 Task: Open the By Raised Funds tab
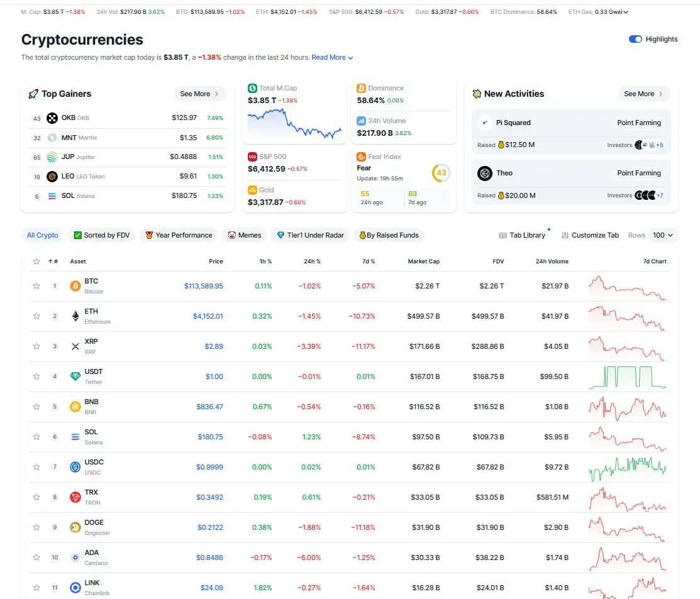point(389,235)
